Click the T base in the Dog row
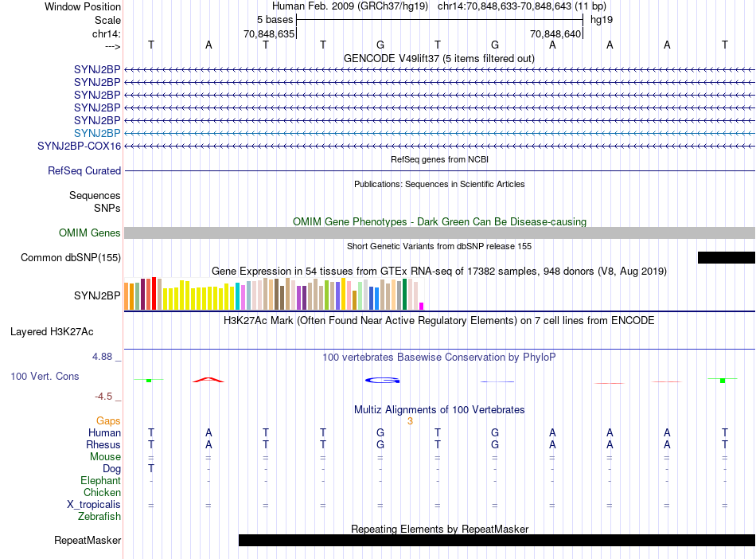The image size is (756, 559). (151, 468)
